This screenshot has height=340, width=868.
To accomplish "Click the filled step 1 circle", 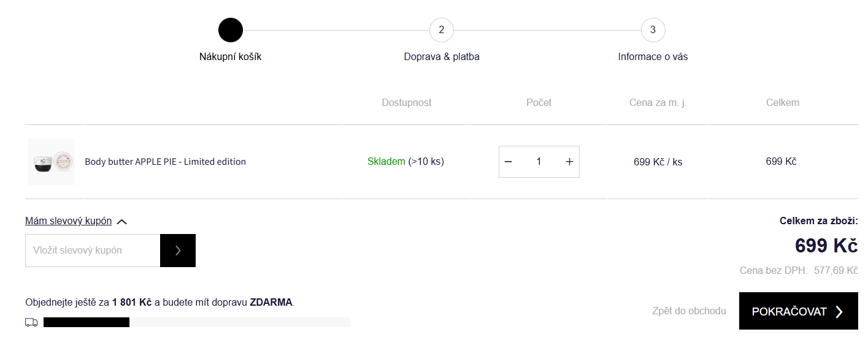I will click(x=231, y=30).
